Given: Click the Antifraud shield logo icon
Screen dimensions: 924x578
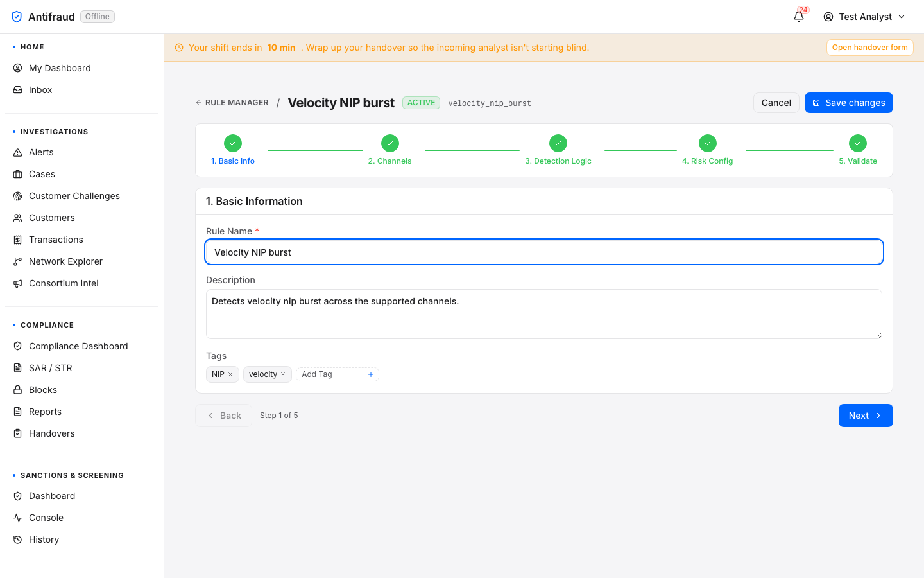Looking at the screenshot, I should [x=17, y=17].
